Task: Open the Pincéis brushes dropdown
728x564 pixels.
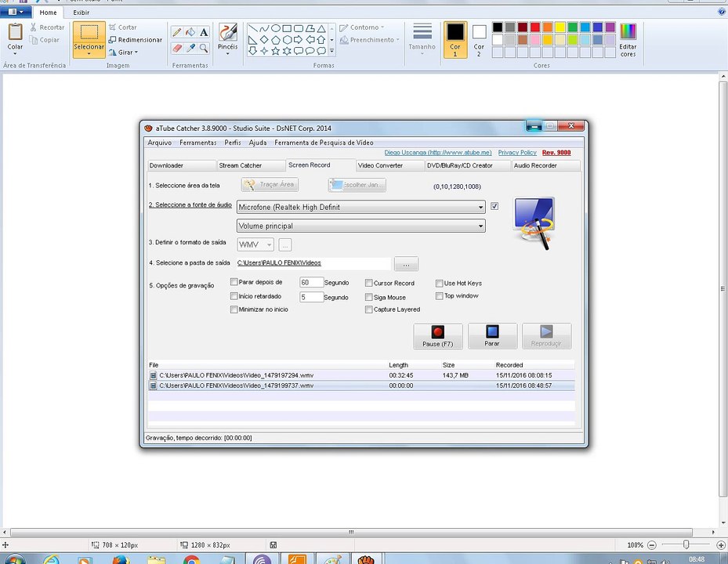Action: (227, 54)
